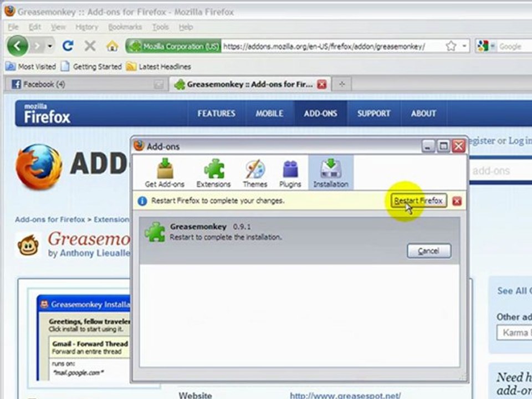
Task: Click the Forward navigation arrow
Action: pyautogui.click(x=37, y=46)
